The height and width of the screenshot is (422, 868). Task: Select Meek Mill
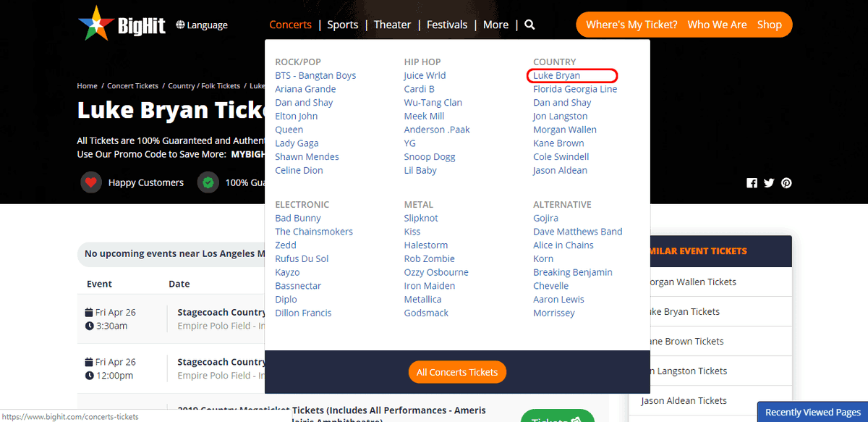(424, 116)
